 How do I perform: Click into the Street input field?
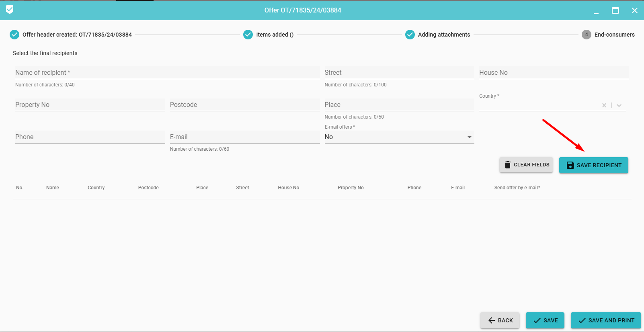[x=399, y=73]
